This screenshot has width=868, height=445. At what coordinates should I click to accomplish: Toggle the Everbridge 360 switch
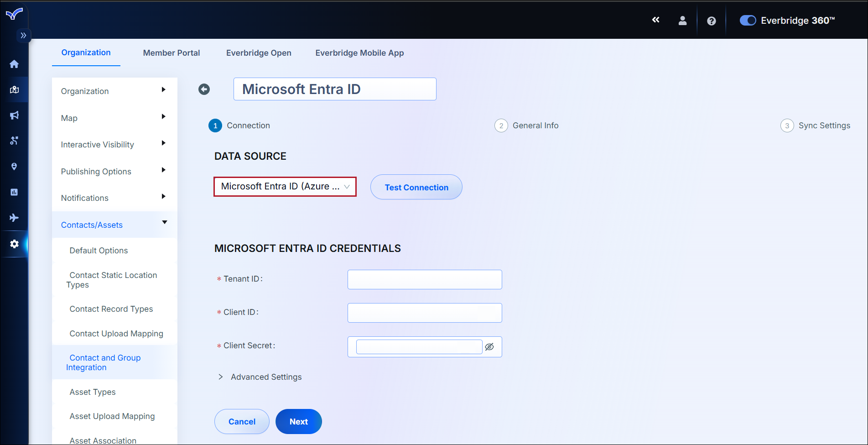(748, 20)
